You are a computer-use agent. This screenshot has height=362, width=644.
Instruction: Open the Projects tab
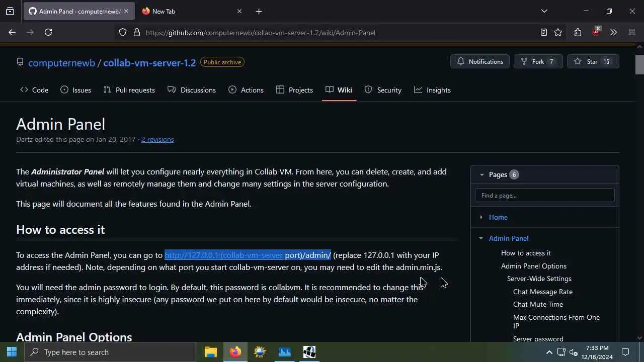coord(295,90)
